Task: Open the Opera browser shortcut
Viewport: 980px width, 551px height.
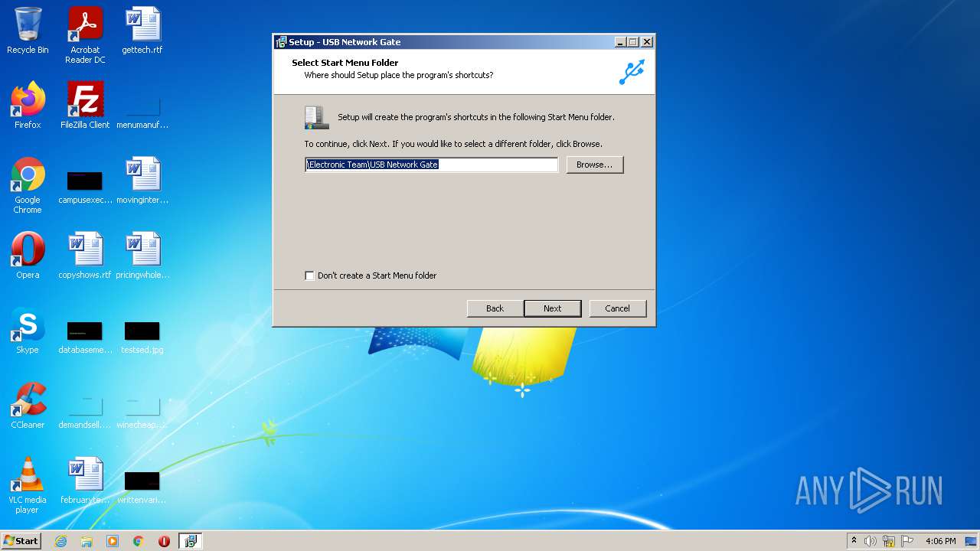Action: point(28,256)
